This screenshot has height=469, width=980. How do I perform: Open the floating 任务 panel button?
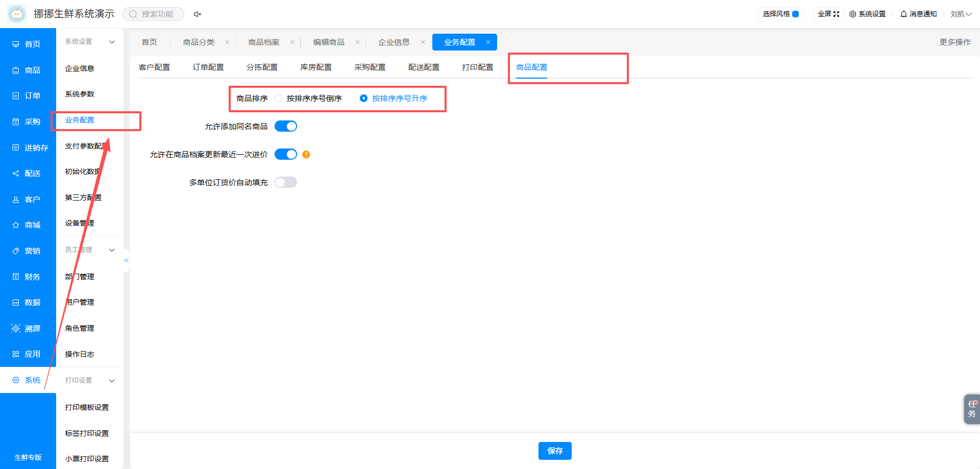point(972,409)
